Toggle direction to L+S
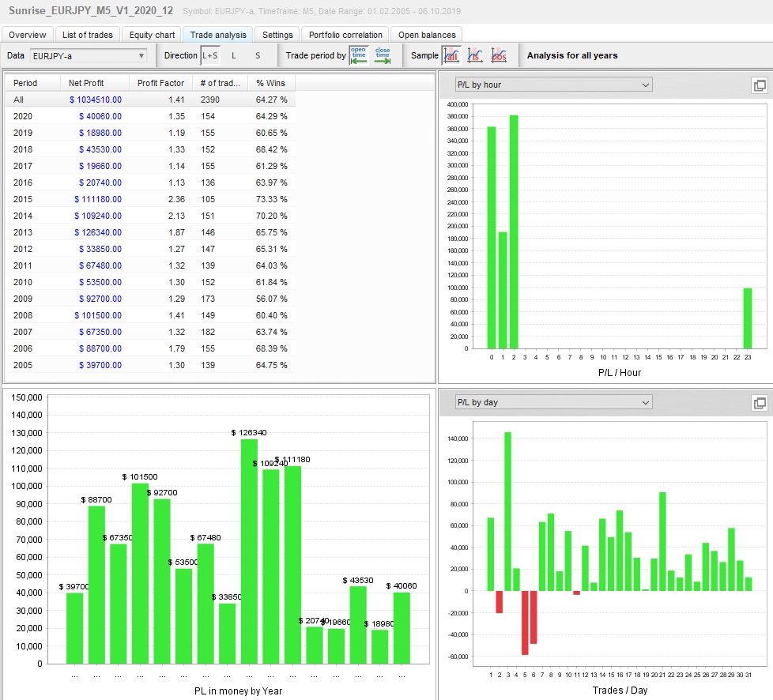 210,55
